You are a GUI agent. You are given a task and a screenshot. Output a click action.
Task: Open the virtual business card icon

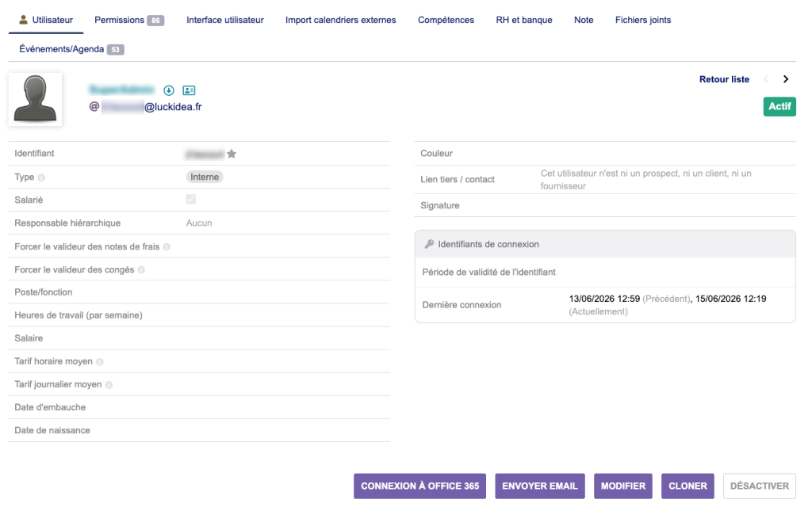[x=189, y=90]
